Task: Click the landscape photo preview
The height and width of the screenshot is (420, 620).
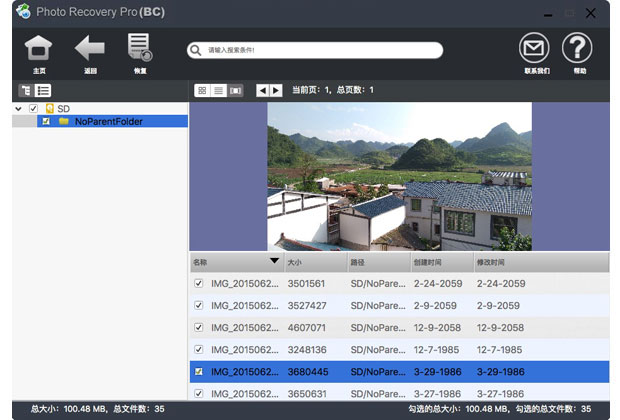Action: [399, 176]
